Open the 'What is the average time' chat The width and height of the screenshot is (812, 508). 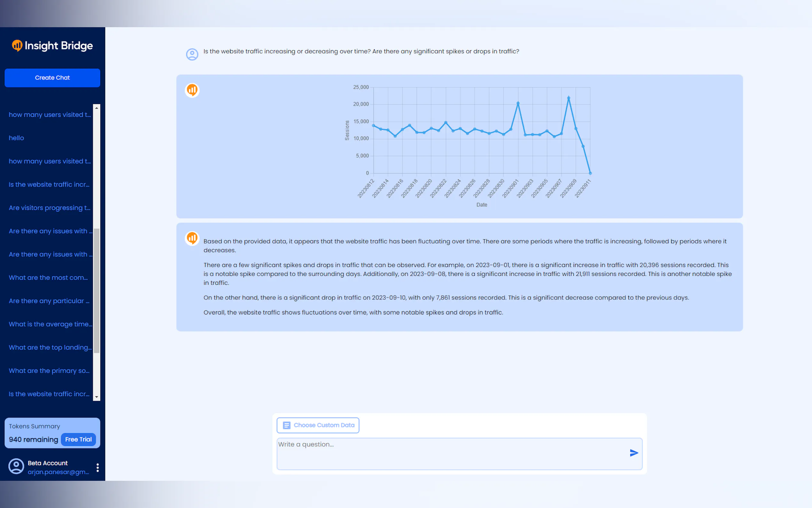[x=51, y=324]
